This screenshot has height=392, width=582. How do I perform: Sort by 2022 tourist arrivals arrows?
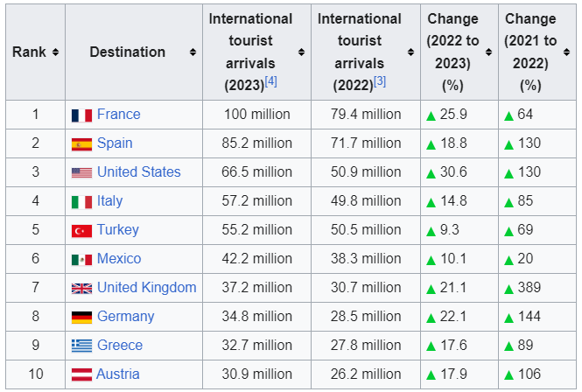tap(410, 52)
